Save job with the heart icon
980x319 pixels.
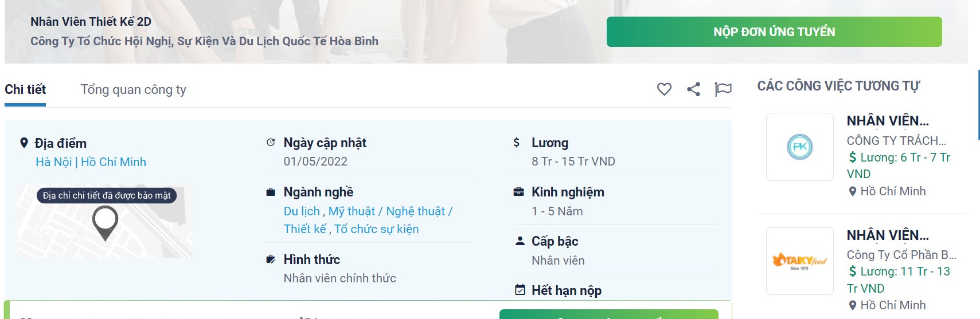[664, 89]
